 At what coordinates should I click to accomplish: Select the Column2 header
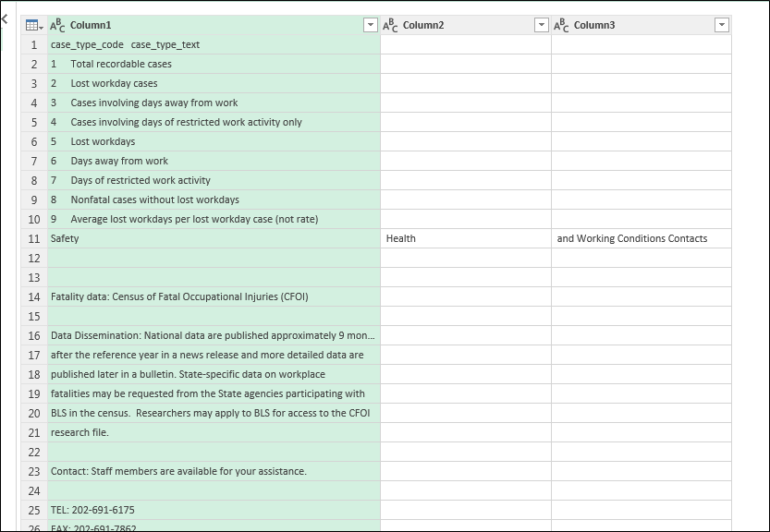coord(466,25)
